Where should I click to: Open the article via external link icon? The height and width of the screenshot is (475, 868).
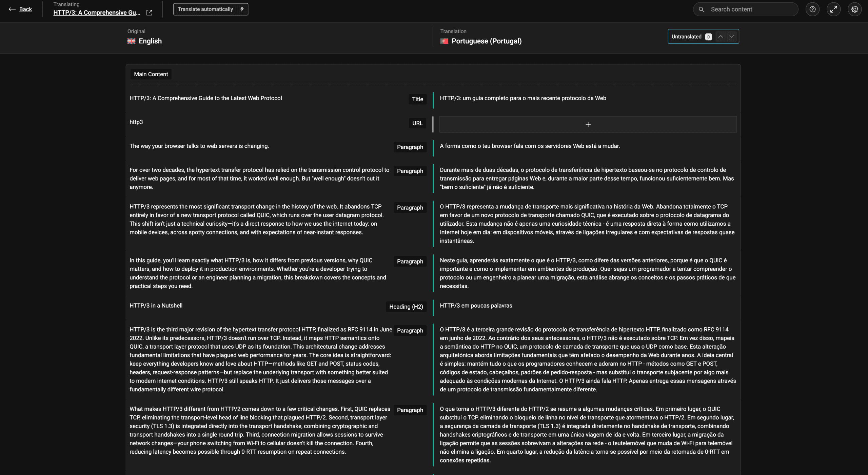click(149, 13)
